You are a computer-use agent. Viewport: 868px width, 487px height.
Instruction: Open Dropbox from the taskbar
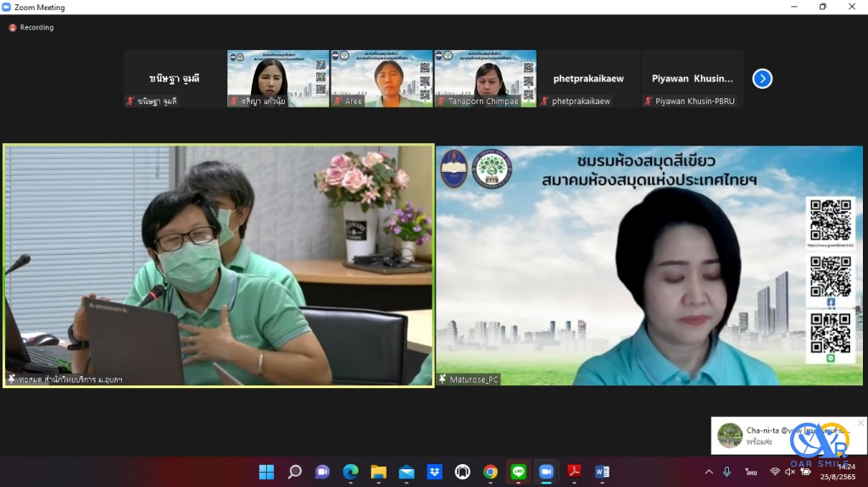434,472
